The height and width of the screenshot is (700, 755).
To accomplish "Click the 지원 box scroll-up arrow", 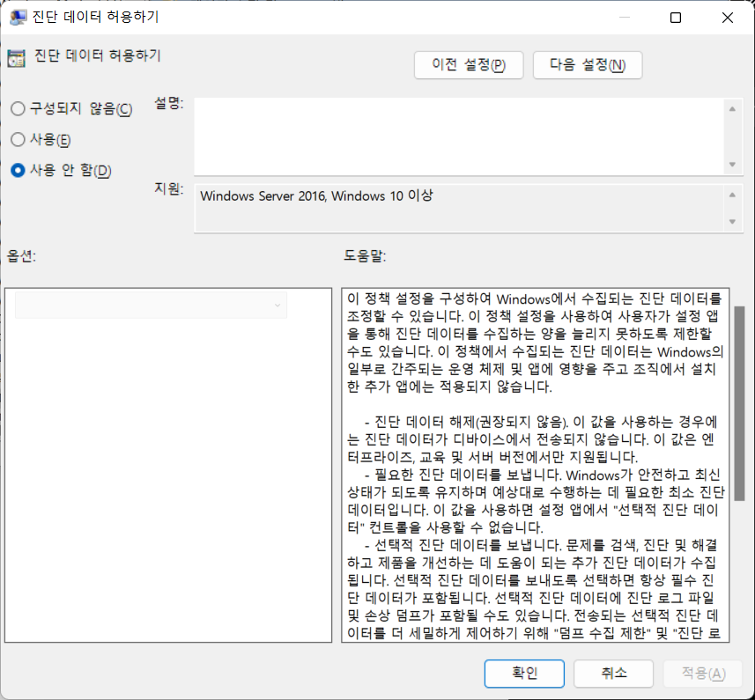I will pyautogui.click(x=732, y=195).
